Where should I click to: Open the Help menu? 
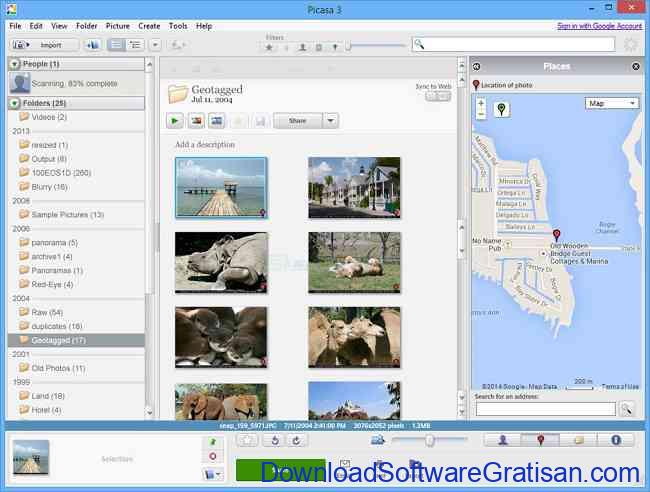tap(204, 26)
